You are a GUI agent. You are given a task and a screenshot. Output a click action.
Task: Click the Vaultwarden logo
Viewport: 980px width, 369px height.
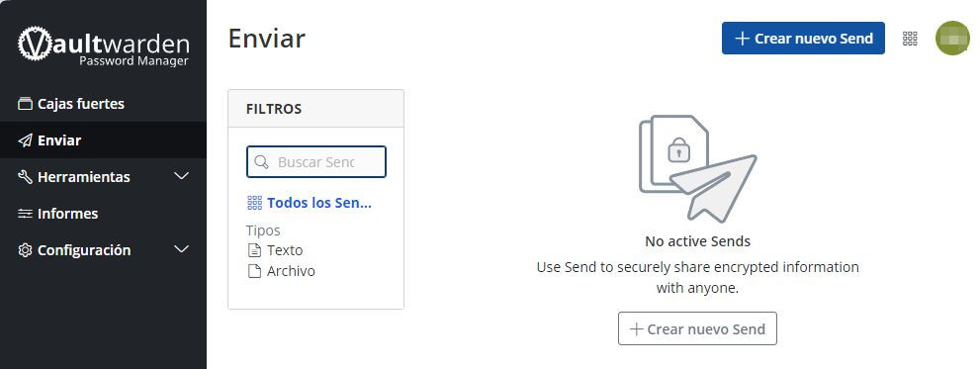tap(103, 46)
